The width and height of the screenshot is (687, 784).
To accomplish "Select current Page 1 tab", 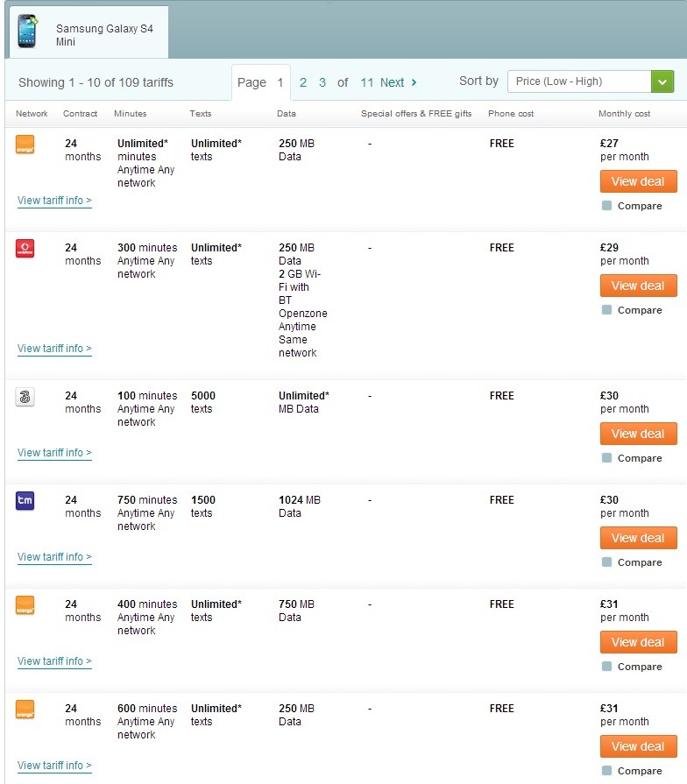I will [x=261, y=82].
